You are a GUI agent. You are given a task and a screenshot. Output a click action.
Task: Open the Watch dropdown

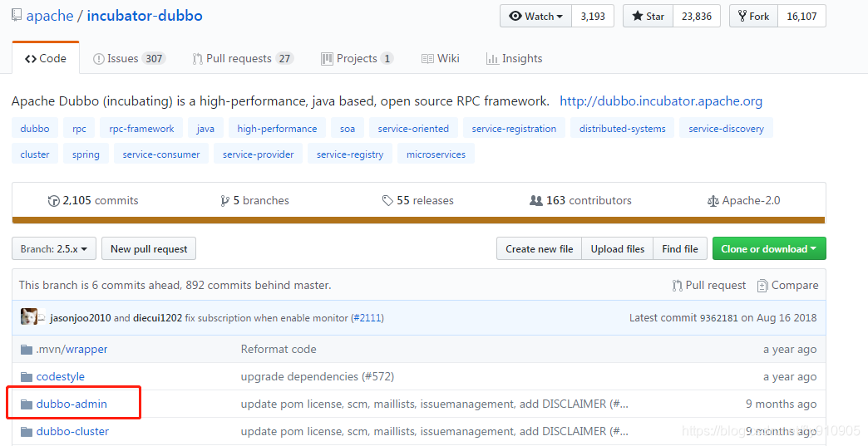point(536,16)
